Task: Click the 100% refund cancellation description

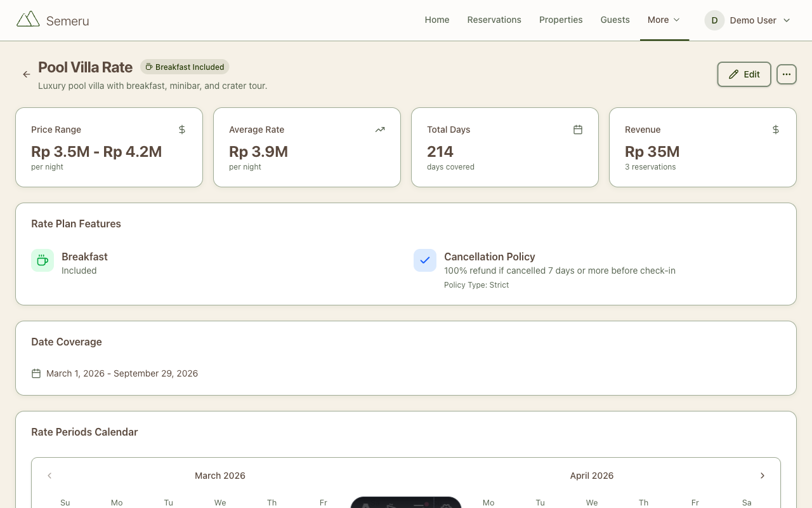Action: coord(560,271)
